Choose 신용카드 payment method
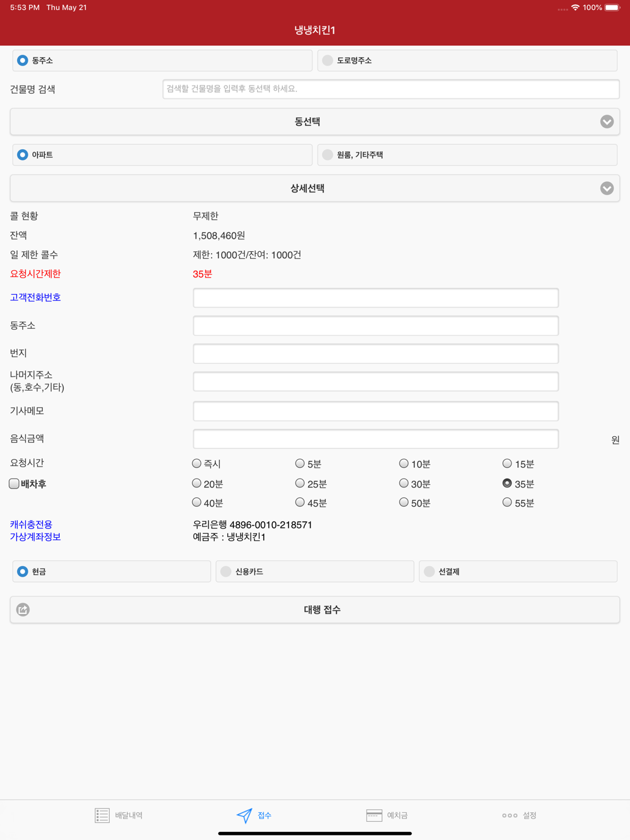The width and height of the screenshot is (630, 840). 315,572
